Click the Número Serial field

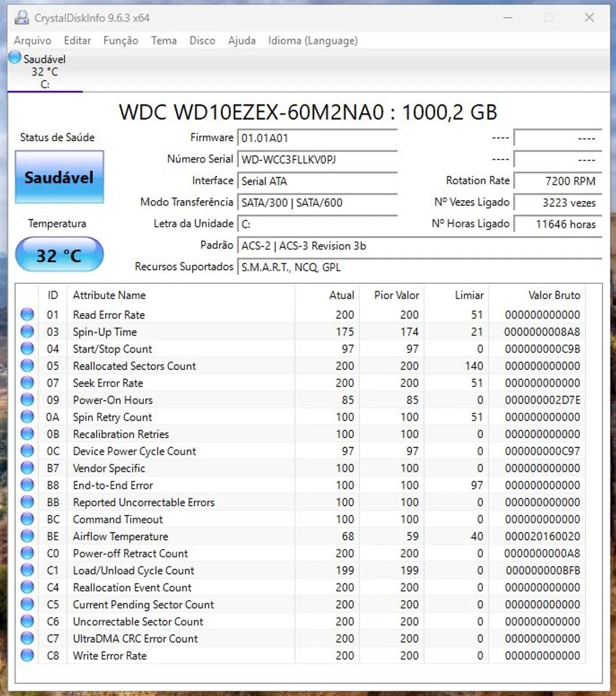click(318, 159)
